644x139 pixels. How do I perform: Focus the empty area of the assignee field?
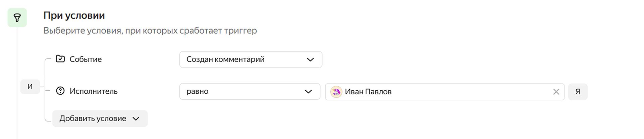tap(470, 92)
